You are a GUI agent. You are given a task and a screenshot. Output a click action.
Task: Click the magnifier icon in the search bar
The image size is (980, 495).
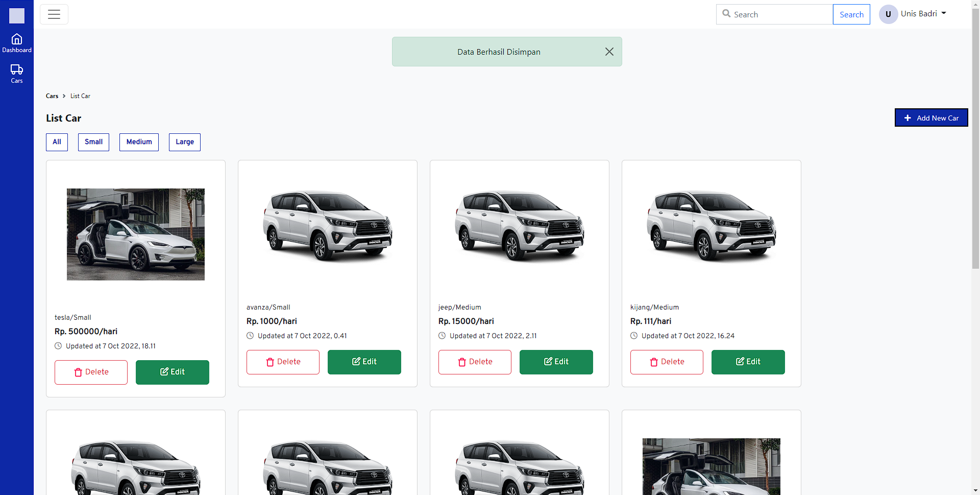click(727, 14)
